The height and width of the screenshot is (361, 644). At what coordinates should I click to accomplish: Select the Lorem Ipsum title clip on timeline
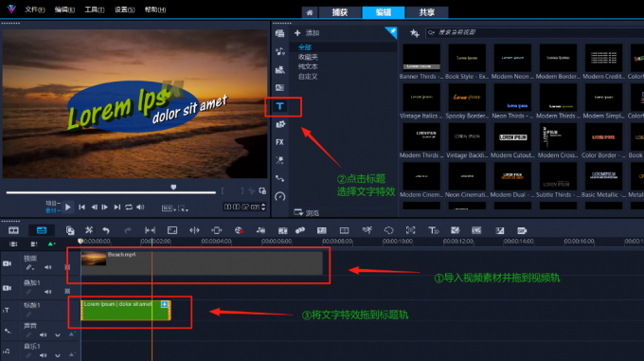point(126,310)
